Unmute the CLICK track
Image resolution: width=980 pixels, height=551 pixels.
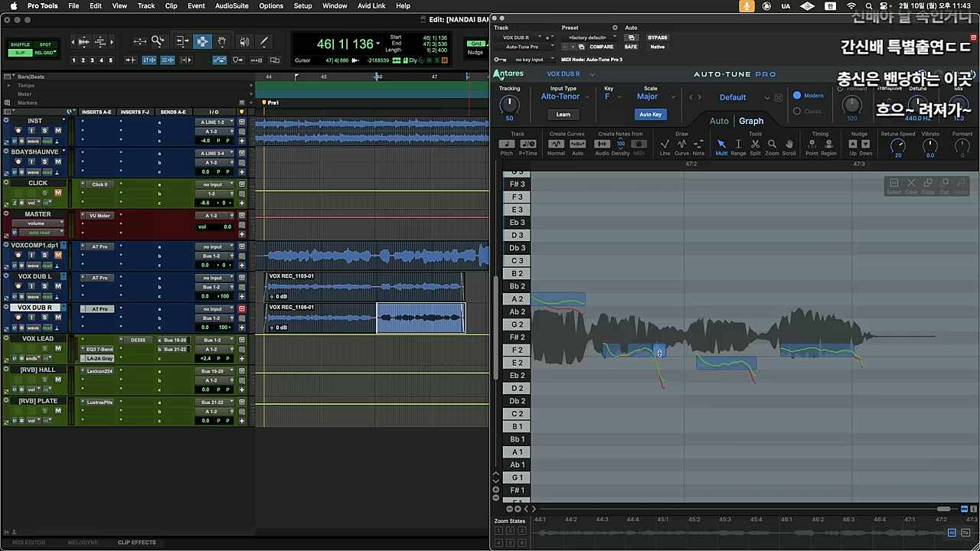tap(57, 193)
